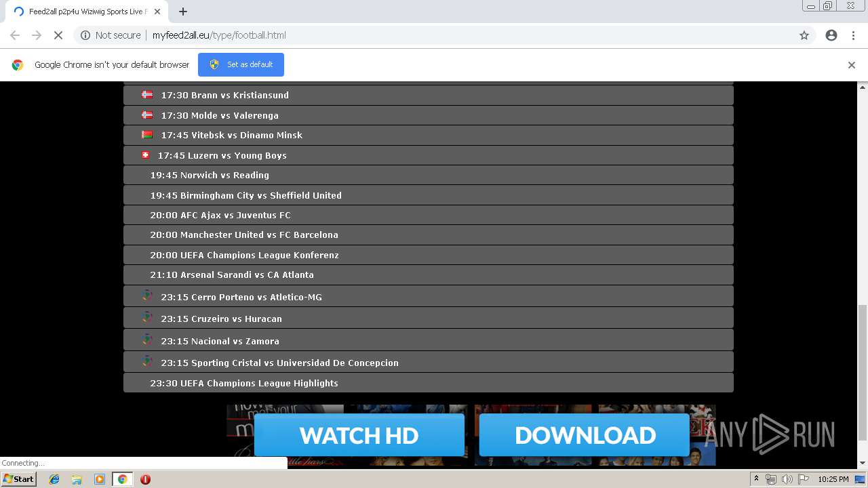Click the address bar URL
The height and width of the screenshot is (488, 868).
pyautogui.click(x=219, y=35)
